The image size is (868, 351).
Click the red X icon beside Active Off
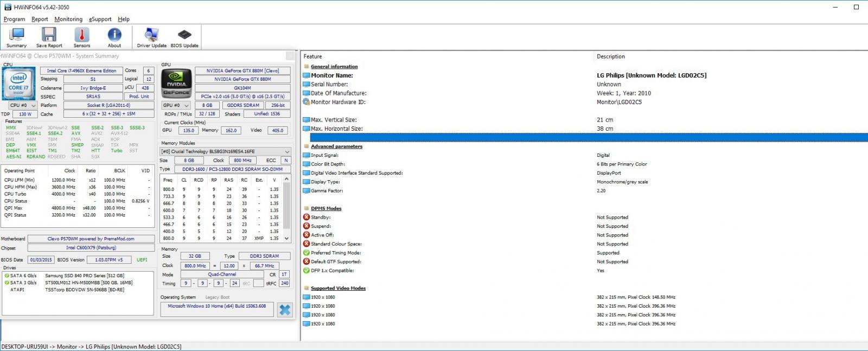pyautogui.click(x=307, y=235)
